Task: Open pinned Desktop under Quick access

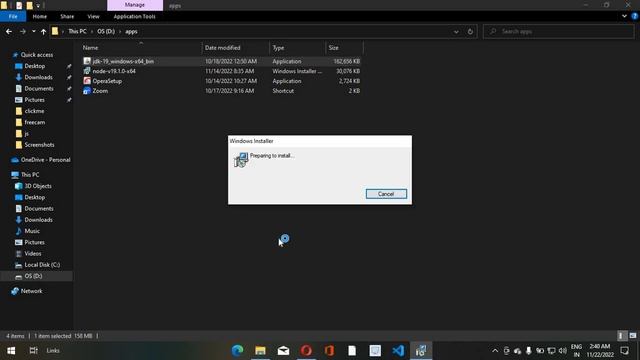Action: coord(35,66)
